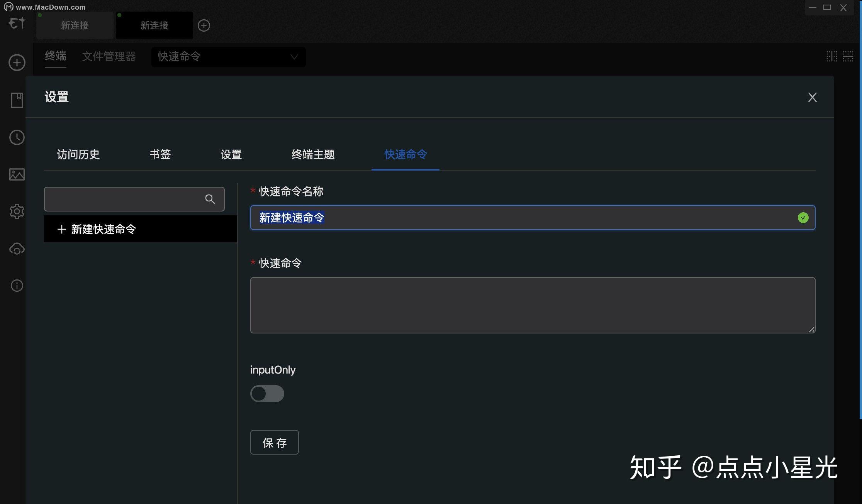Select the first 新连接 session tab
Screen dimensions: 862x504
click(x=75, y=25)
